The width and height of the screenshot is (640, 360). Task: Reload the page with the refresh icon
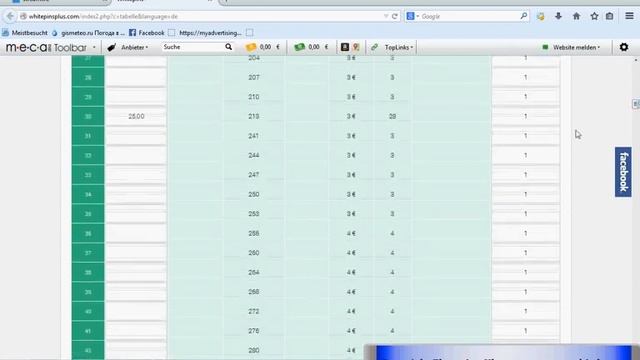click(x=394, y=16)
